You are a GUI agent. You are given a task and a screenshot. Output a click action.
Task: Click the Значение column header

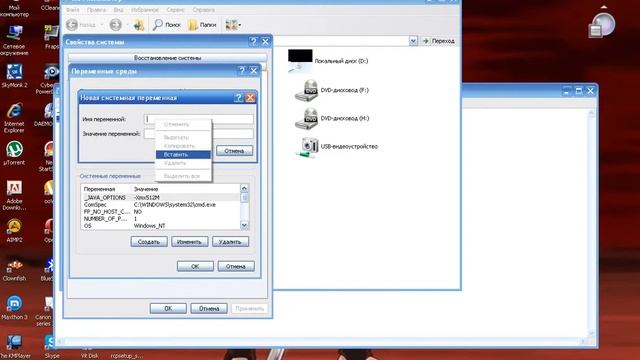pos(186,189)
